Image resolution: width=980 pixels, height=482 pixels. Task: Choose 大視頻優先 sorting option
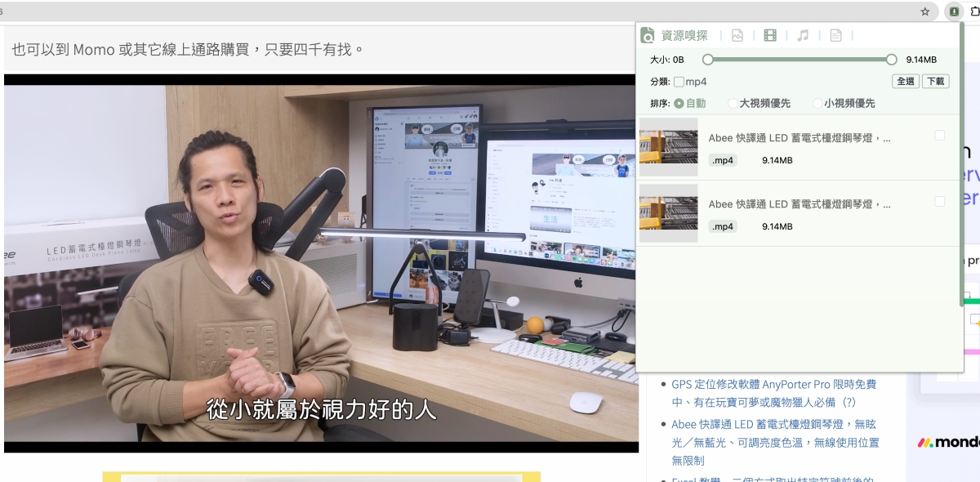point(733,104)
